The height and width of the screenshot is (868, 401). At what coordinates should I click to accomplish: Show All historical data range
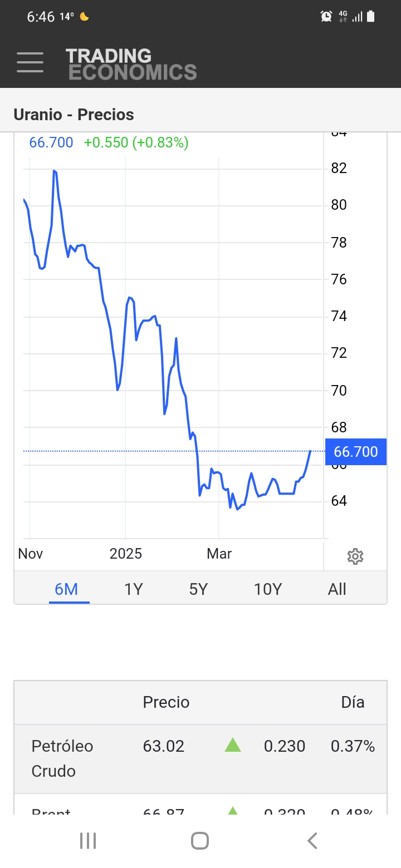[x=337, y=589]
